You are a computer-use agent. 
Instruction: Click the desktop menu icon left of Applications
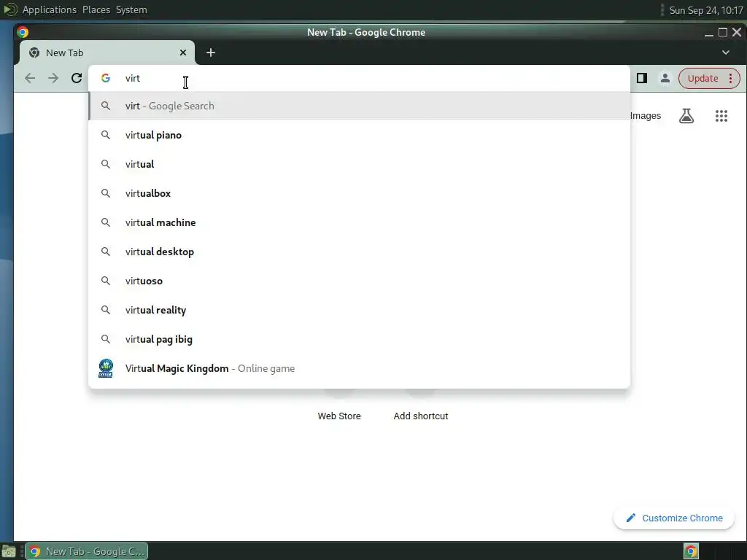(10, 9)
